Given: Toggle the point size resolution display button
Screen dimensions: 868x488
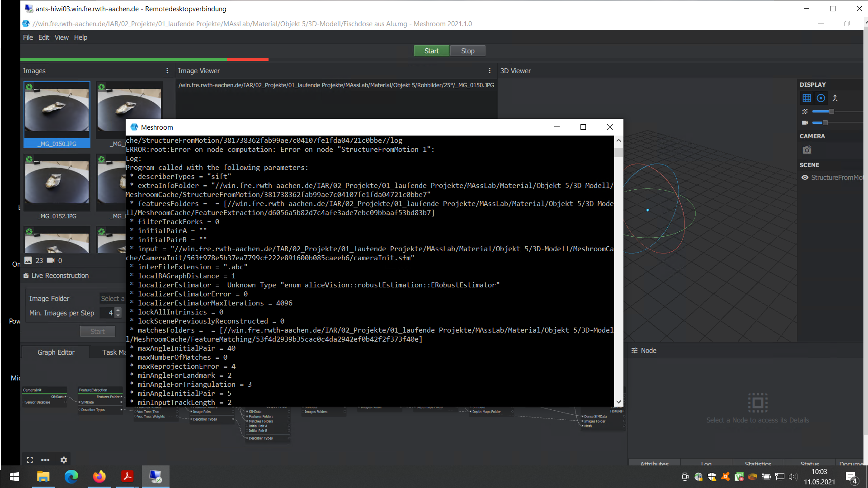Looking at the screenshot, I should tap(805, 111).
